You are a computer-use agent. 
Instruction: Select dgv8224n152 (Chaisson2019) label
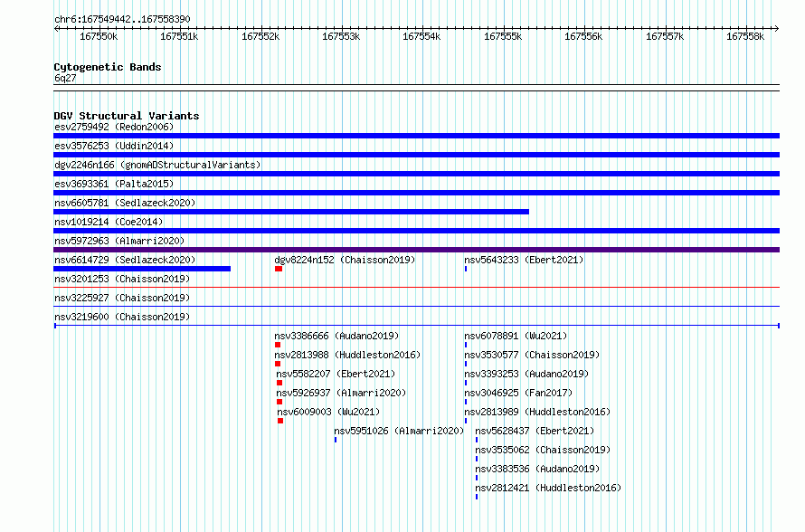point(345,260)
